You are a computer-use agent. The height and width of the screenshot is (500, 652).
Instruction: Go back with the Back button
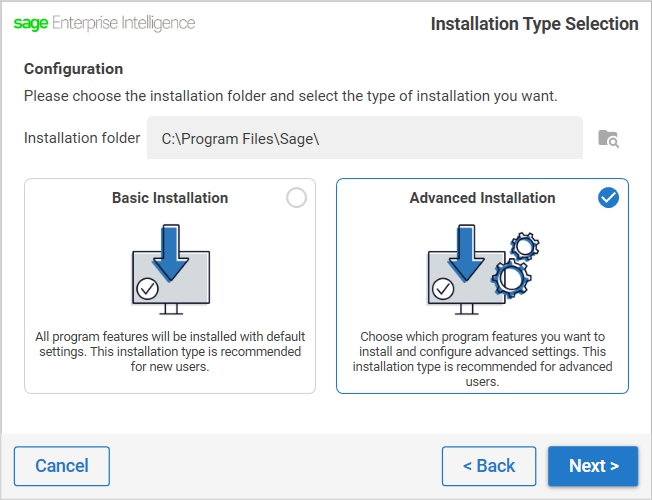(x=489, y=466)
